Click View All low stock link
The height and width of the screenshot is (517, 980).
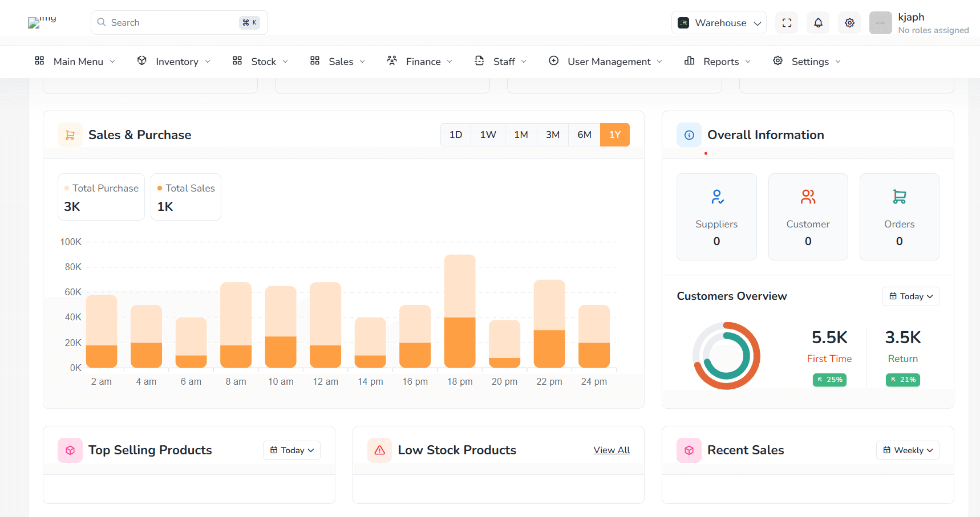coord(612,450)
